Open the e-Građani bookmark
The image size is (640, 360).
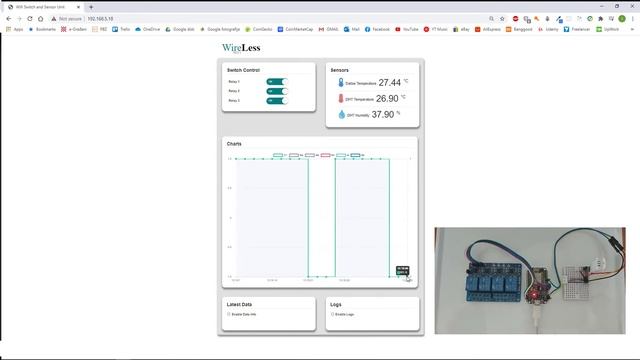click(74, 29)
